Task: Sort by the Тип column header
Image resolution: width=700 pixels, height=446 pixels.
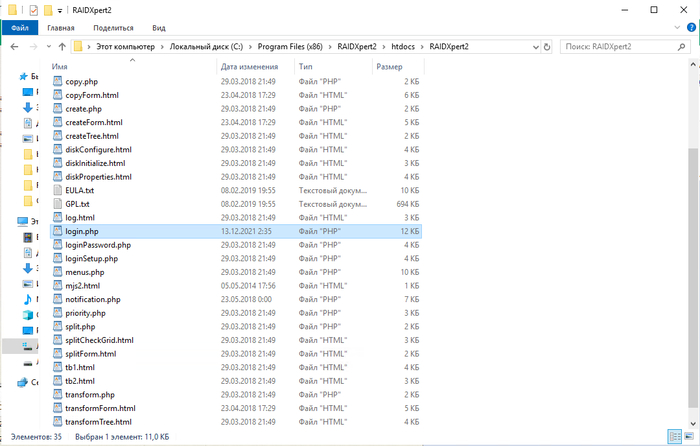Action: (x=306, y=67)
